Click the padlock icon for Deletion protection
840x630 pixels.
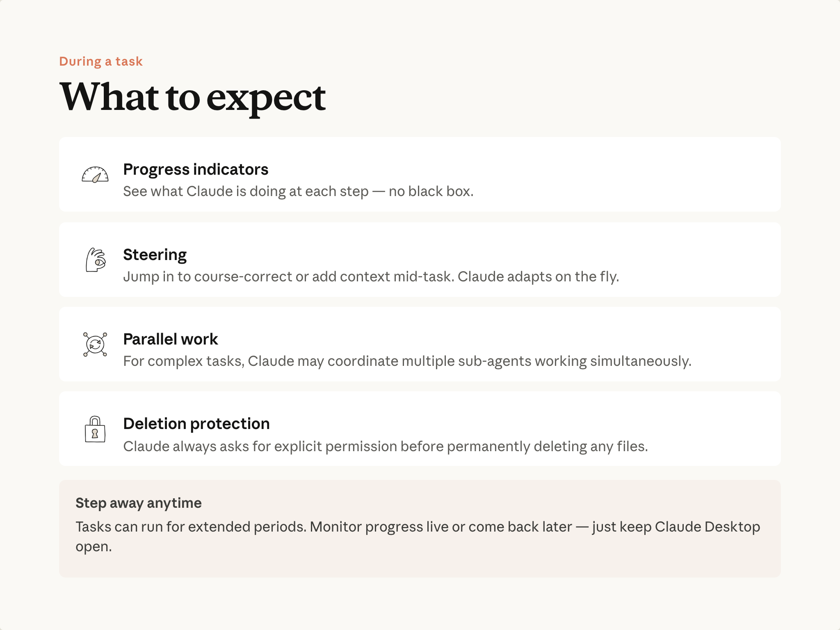click(x=95, y=429)
